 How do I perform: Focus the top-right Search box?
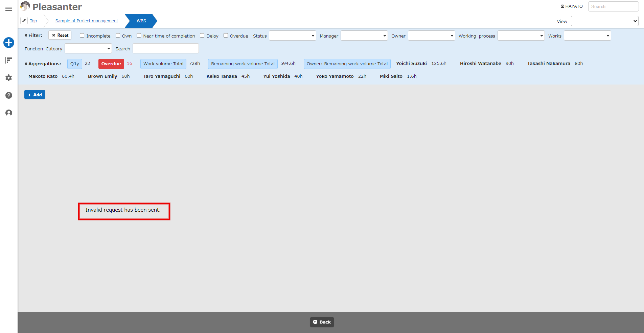(x=613, y=6)
